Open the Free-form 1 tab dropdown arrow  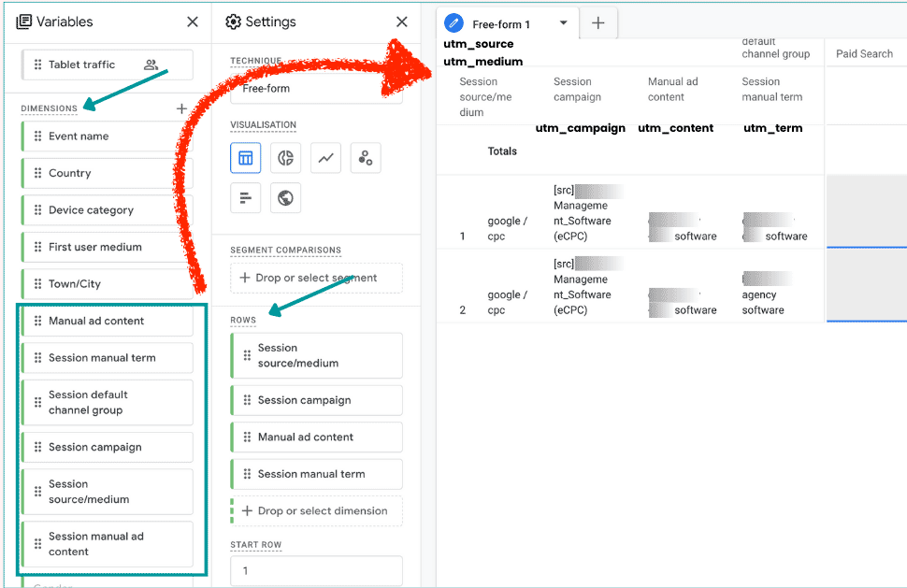(564, 23)
